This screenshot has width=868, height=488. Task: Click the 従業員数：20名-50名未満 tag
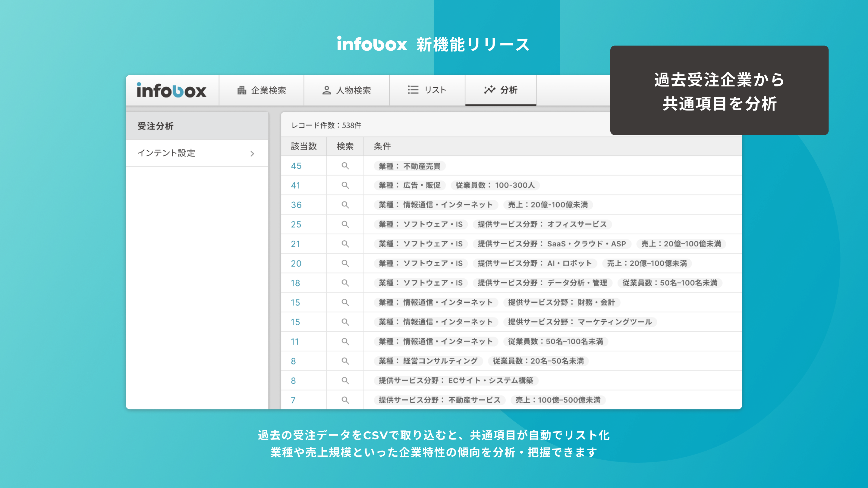[538, 361]
